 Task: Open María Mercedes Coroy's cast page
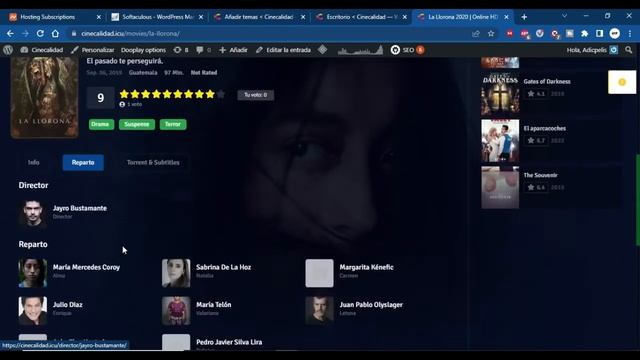pos(86,267)
